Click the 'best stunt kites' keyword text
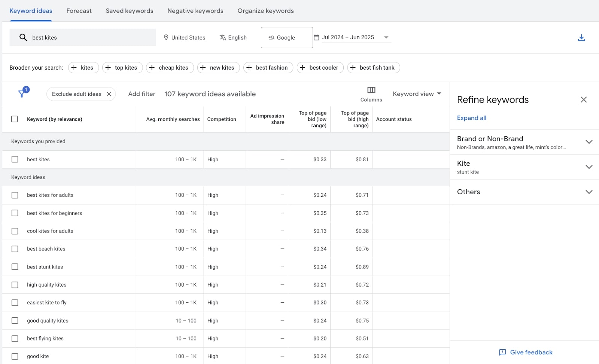 point(45,267)
